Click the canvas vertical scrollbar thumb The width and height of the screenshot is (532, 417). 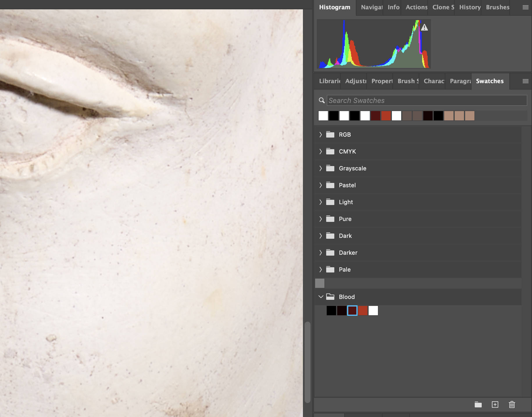(307, 362)
